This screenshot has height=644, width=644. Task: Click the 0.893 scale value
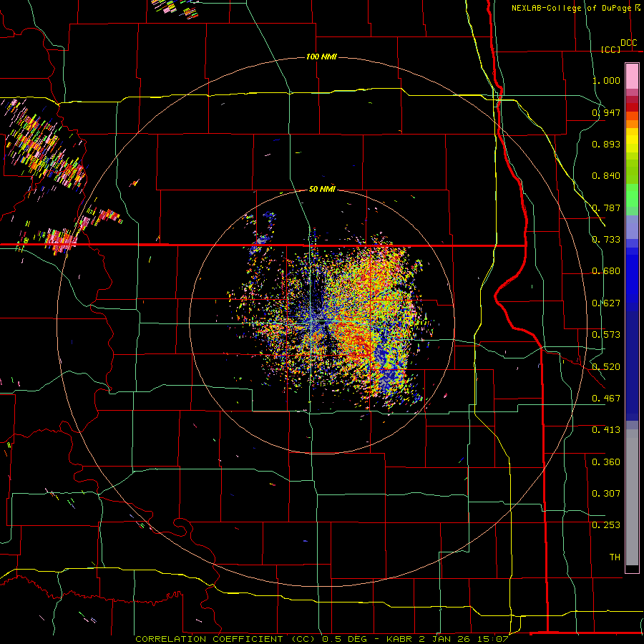606,144
